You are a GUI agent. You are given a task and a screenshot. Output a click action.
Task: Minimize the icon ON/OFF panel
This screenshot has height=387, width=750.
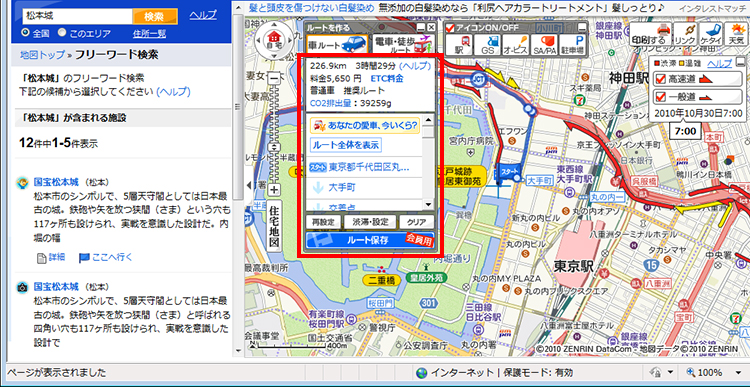click(x=582, y=28)
